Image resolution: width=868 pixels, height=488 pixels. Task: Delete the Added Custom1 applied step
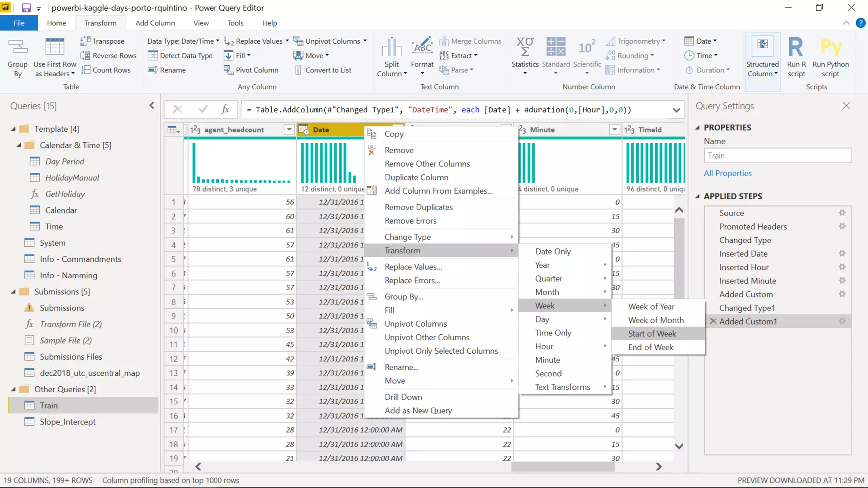point(713,321)
